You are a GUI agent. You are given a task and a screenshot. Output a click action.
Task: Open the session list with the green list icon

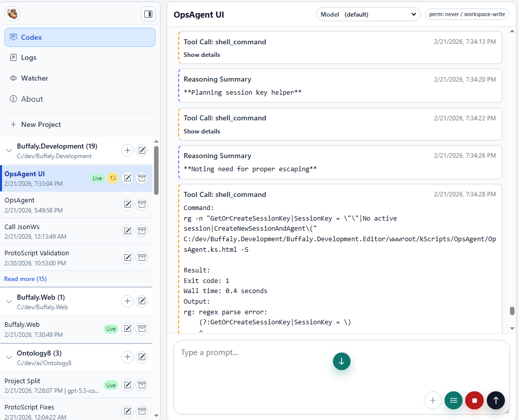(x=453, y=400)
